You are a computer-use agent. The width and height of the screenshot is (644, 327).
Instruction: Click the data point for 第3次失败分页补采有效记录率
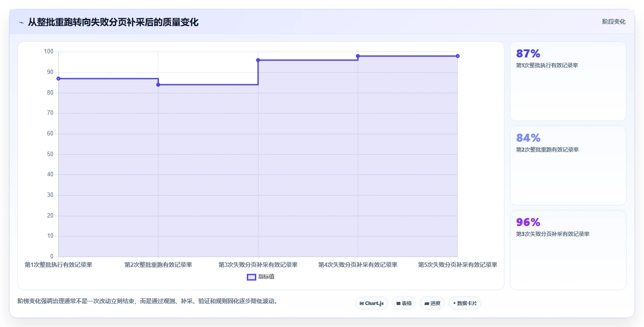258,60
